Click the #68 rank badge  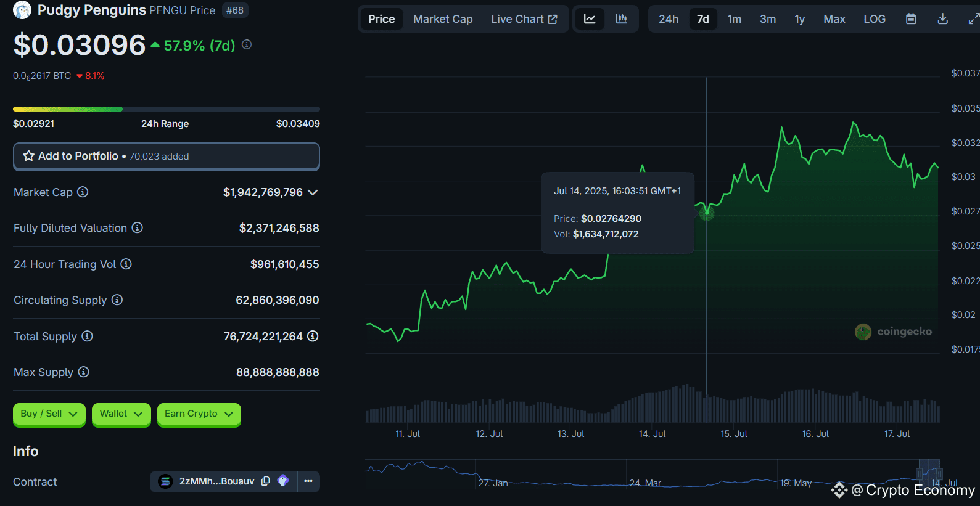click(235, 10)
